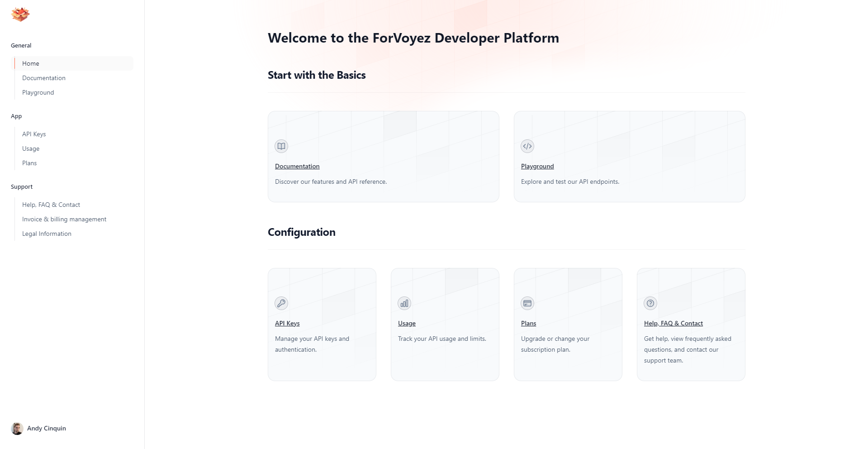Follow the Documentation card link

[297, 166]
